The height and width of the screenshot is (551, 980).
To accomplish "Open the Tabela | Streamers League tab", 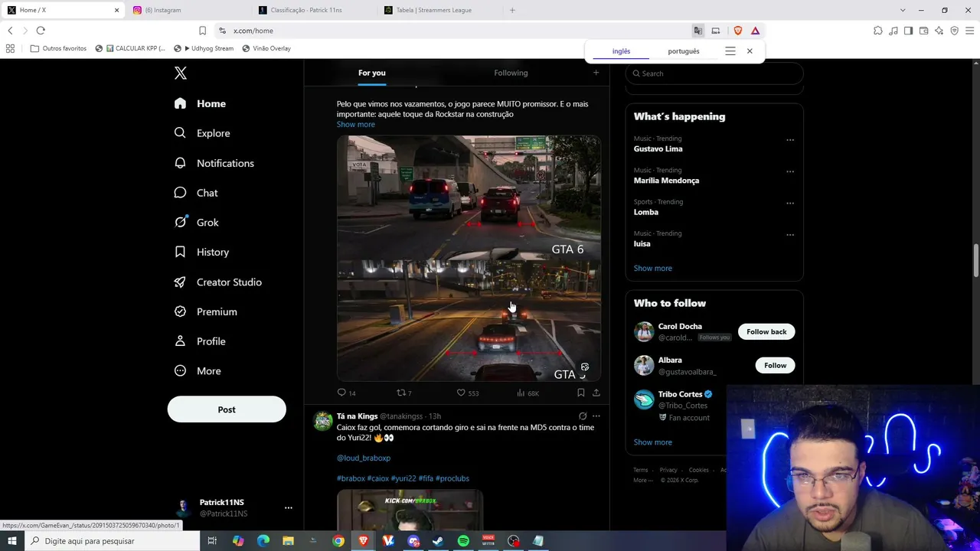I will tap(439, 10).
